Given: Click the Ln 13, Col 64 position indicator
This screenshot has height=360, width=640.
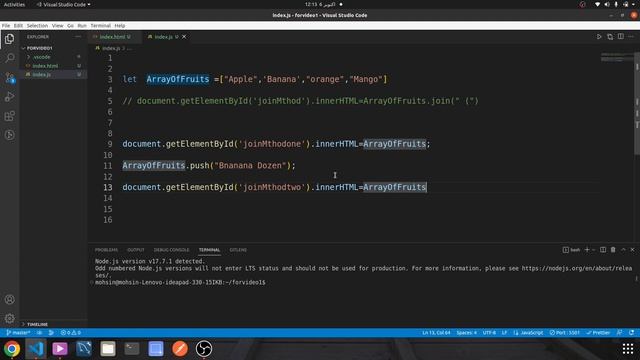Looking at the screenshot, I should tap(436, 333).
